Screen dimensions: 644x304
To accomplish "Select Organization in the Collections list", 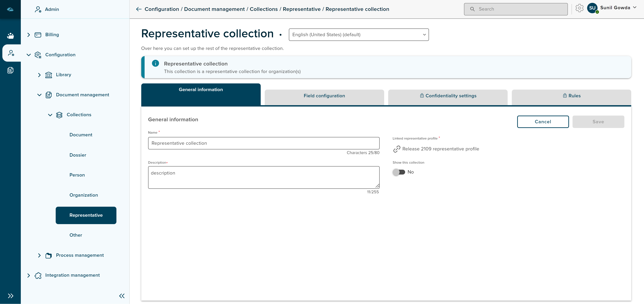I will (x=84, y=195).
